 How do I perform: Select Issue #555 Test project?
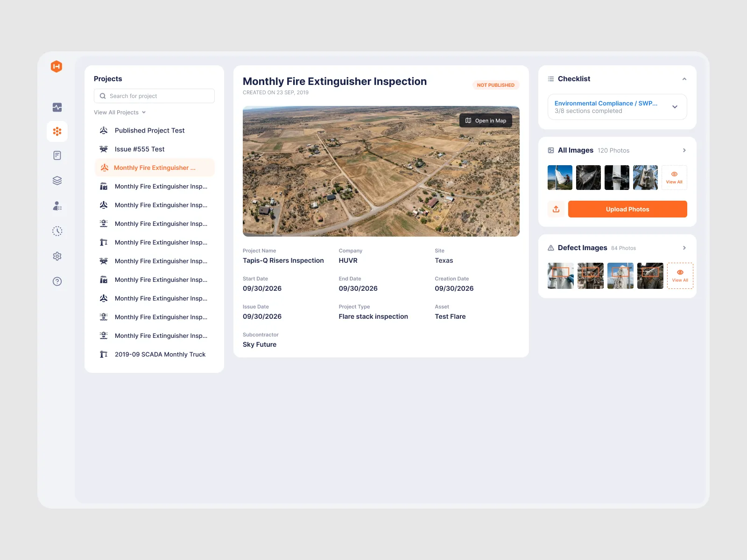click(155, 149)
